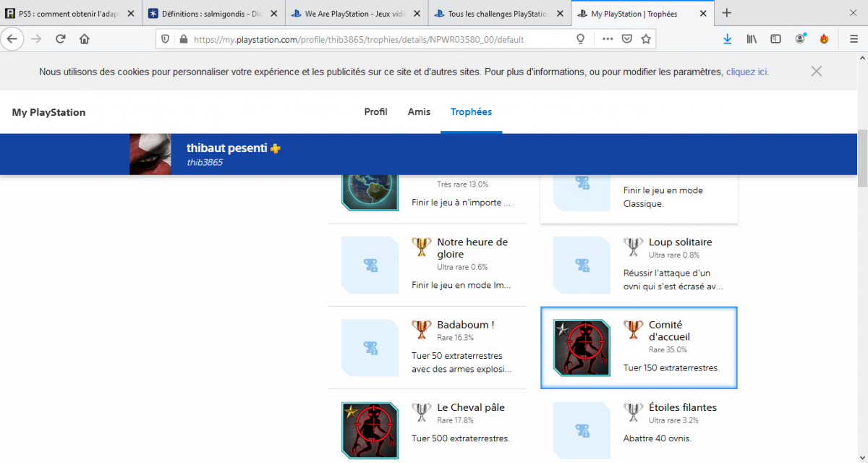Click the locked trophy placeholder for Notre heure de gloire
Image resolution: width=868 pixels, height=463 pixels.
click(370, 265)
